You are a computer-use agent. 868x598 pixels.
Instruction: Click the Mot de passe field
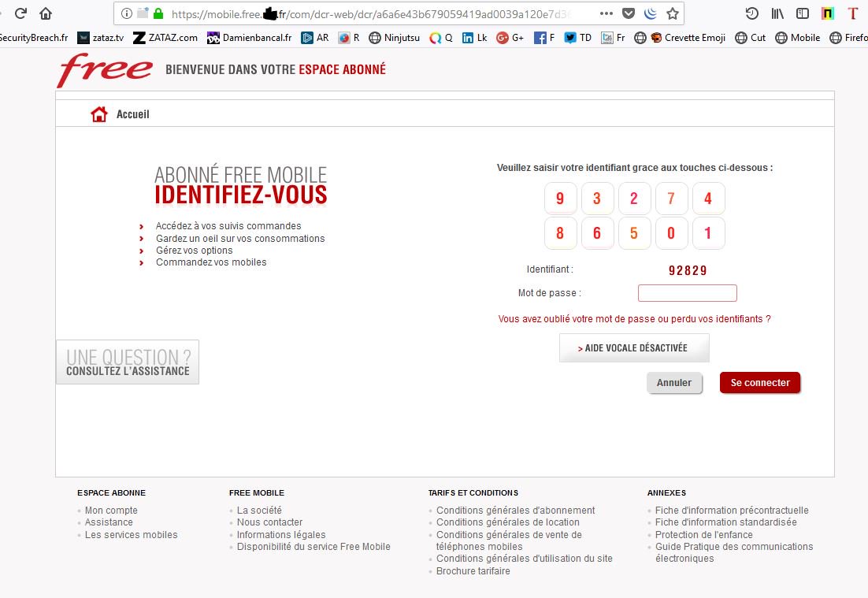tap(687, 293)
